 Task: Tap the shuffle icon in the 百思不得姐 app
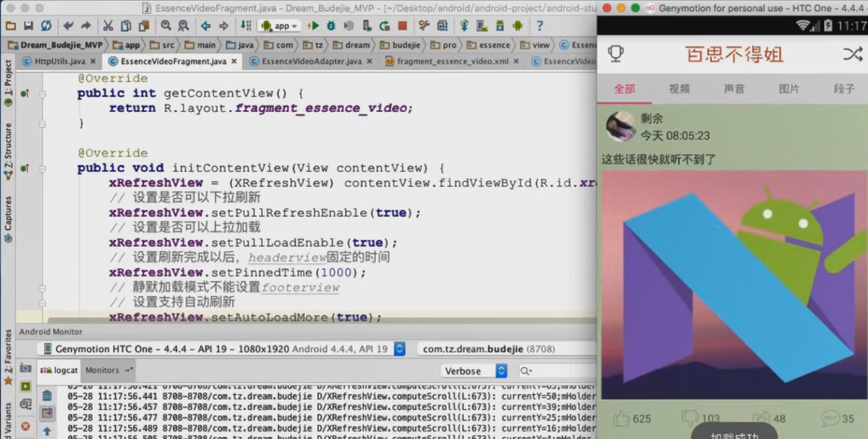point(852,54)
